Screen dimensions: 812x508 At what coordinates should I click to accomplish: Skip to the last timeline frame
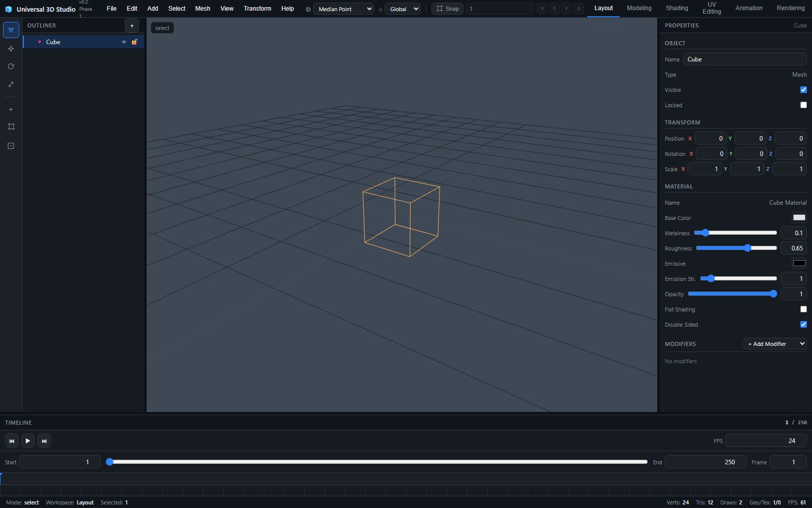point(44,441)
